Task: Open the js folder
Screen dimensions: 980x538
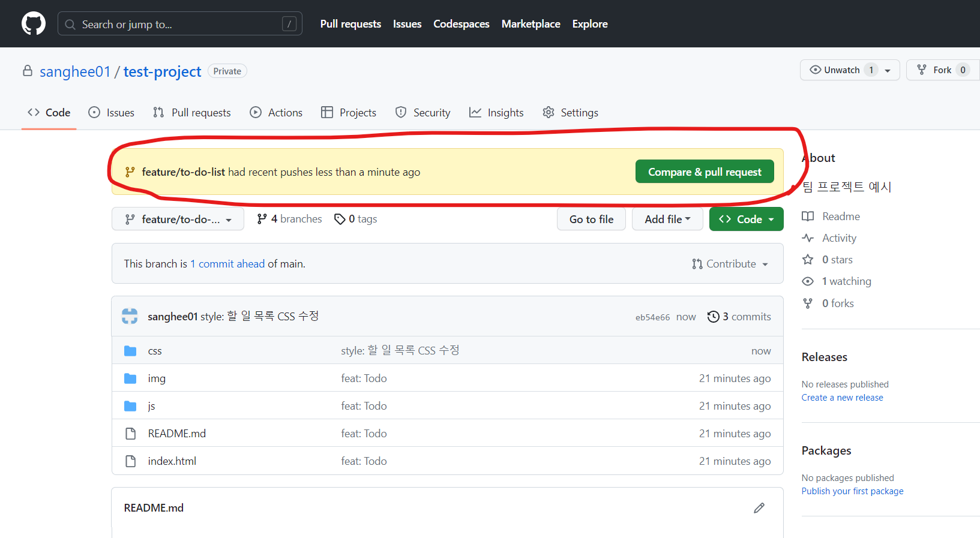Action: (x=151, y=406)
